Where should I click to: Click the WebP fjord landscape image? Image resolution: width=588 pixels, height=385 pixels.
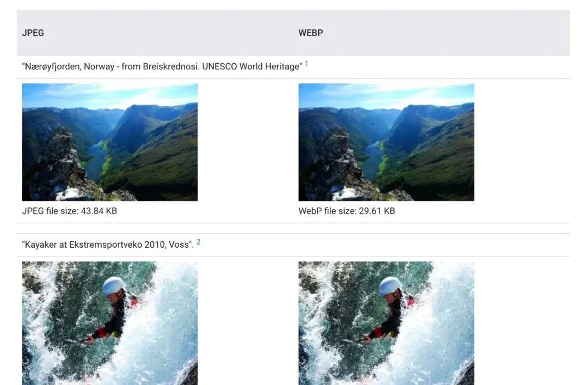[x=386, y=142]
